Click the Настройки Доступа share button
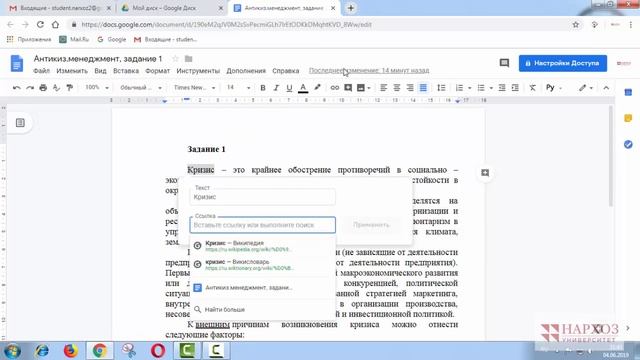The width and height of the screenshot is (640, 360). [562, 63]
